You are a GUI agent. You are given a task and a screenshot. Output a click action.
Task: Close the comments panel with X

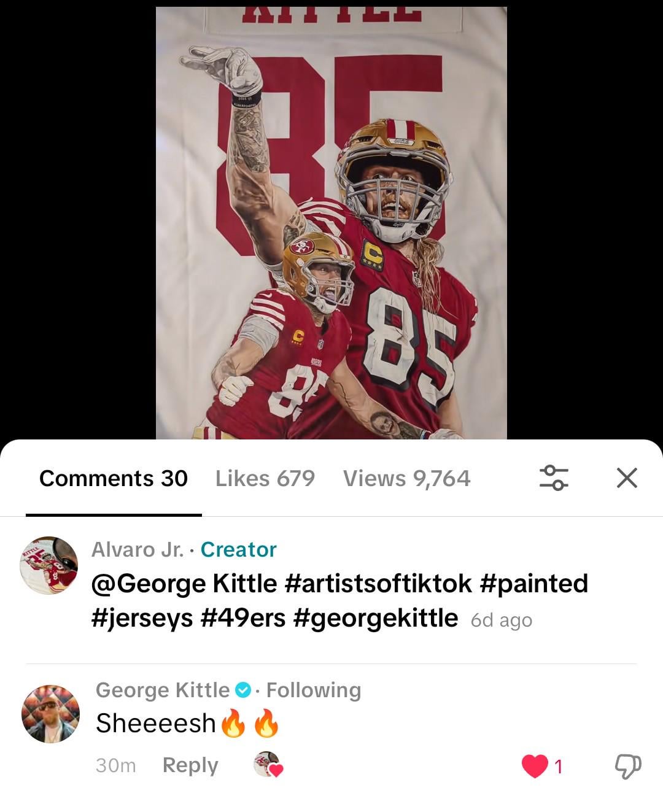click(x=627, y=478)
